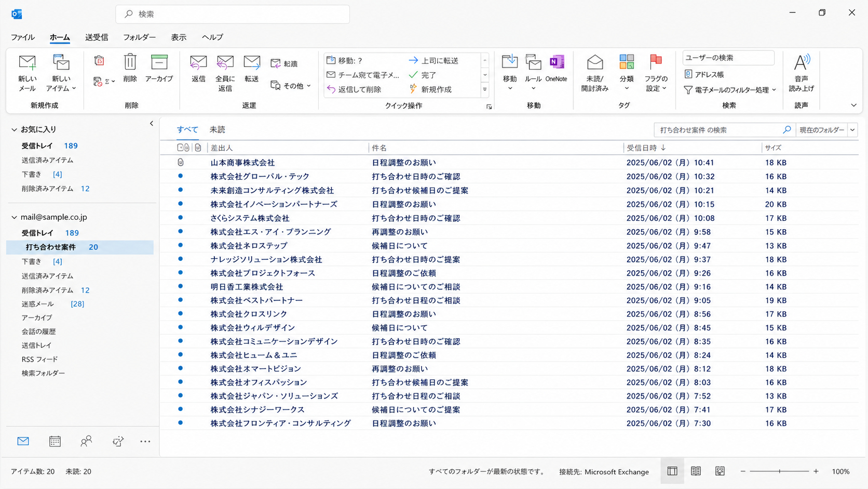Create a new mail with 新しいメール
The image size is (868, 489).
[x=27, y=73]
